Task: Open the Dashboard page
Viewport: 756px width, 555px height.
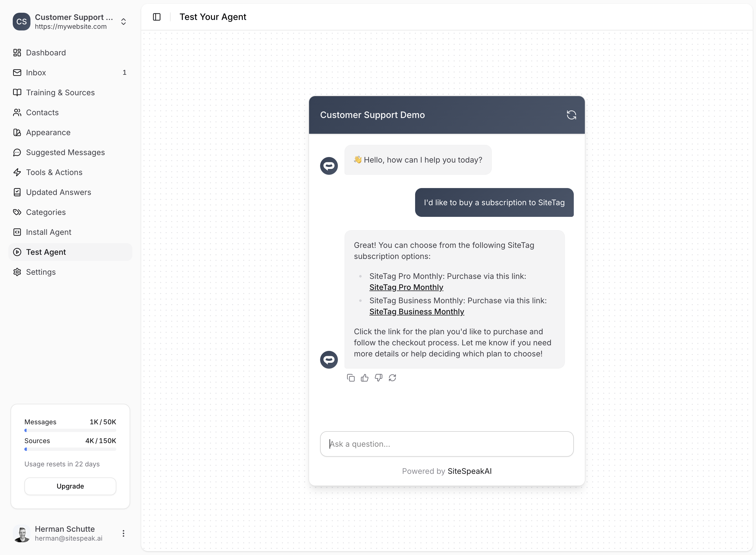Action: pyautogui.click(x=46, y=53)
